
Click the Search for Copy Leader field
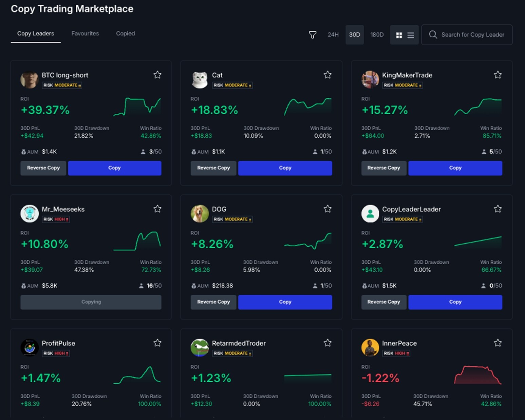click(472, 35)
